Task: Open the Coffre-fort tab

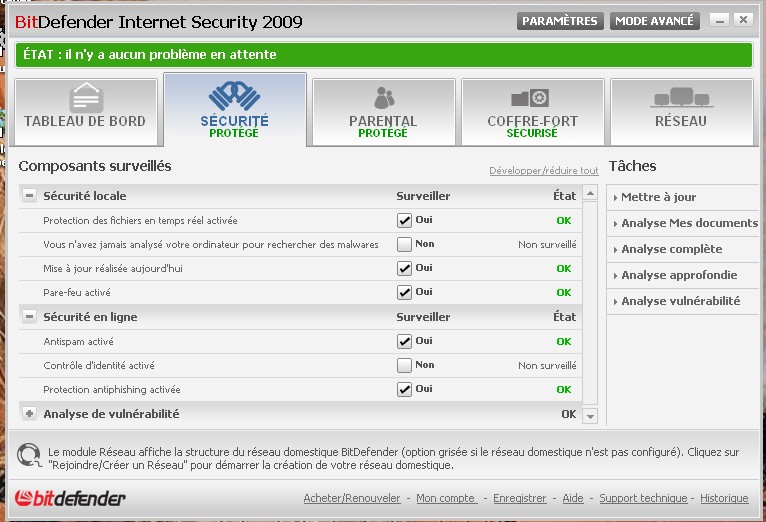Action: coord(532,112)
